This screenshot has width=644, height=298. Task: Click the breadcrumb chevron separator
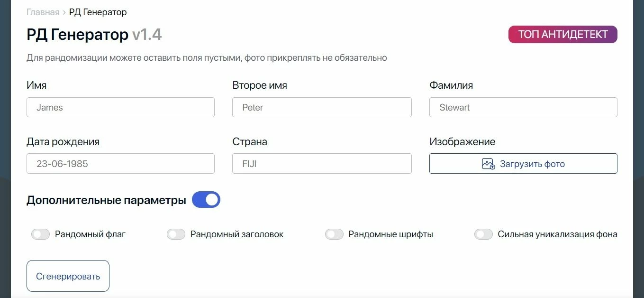[x=64, y=12]
